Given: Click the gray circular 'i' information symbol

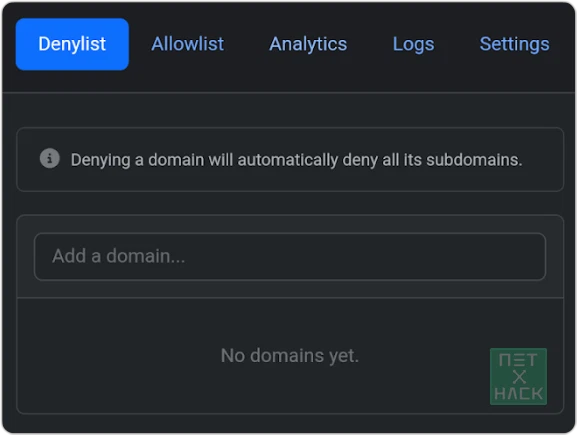Looking at the screenshot, I should (x=50, y=158).
